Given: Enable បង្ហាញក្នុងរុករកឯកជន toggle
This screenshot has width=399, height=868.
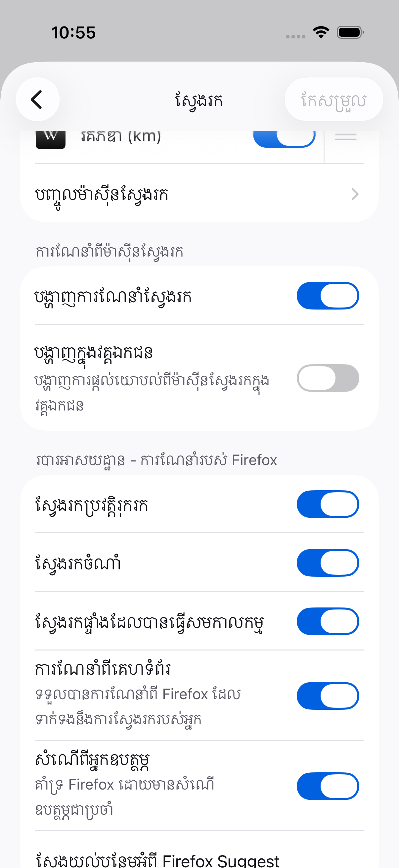Looking at the screenshot, I should click(x=328, y=378).
